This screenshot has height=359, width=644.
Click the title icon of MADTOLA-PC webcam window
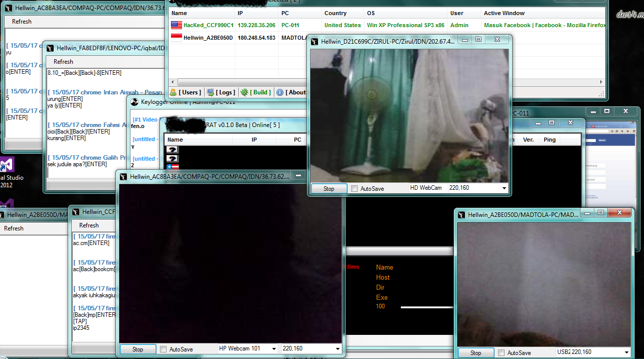461,214
